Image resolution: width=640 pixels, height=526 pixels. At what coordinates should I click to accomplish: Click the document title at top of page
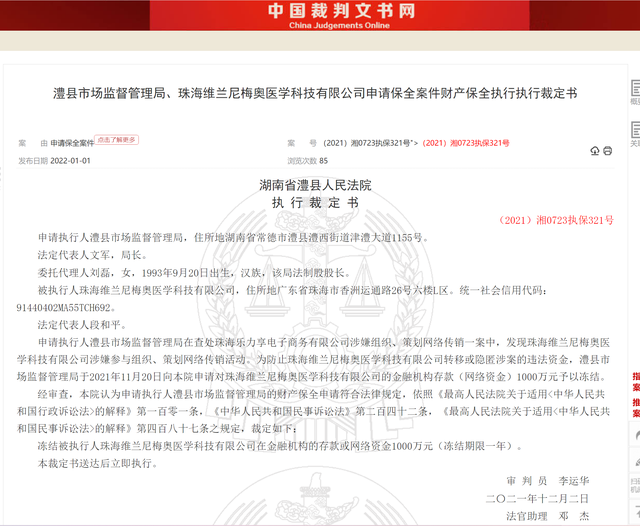point(314,94)
